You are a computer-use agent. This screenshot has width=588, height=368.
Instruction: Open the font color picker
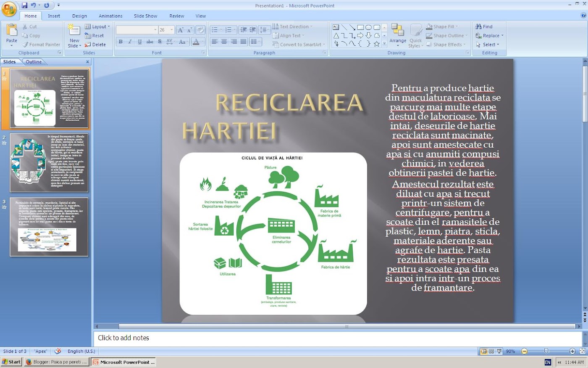click(x=197, y=42)
